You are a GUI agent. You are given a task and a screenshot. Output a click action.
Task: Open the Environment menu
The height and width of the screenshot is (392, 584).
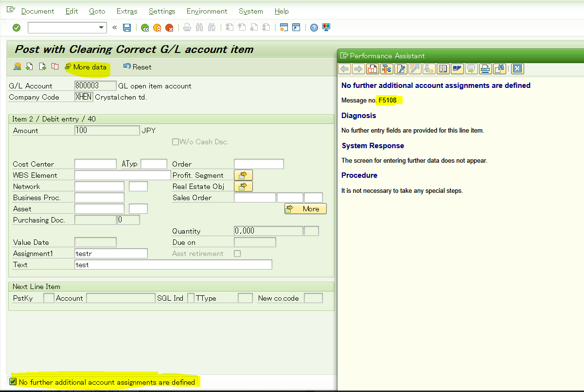coord(207,11)
